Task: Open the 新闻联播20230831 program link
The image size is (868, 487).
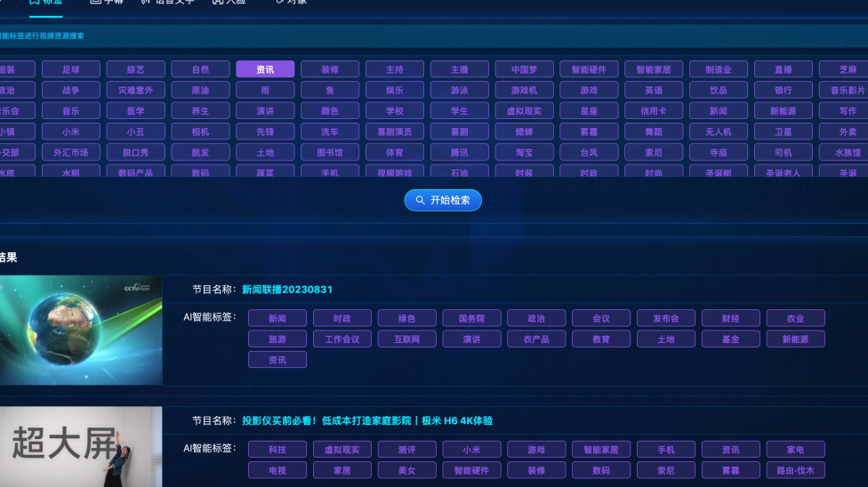Action: tap(287, 290)
